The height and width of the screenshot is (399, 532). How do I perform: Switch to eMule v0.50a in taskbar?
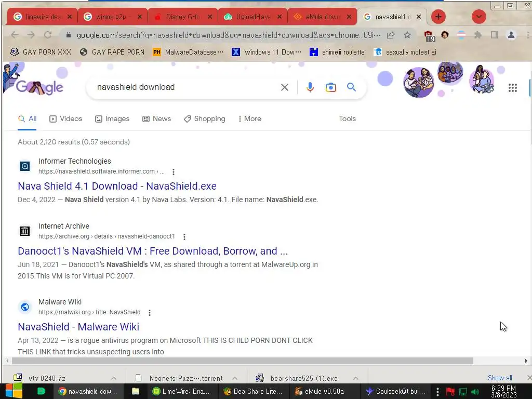[324, 391]
